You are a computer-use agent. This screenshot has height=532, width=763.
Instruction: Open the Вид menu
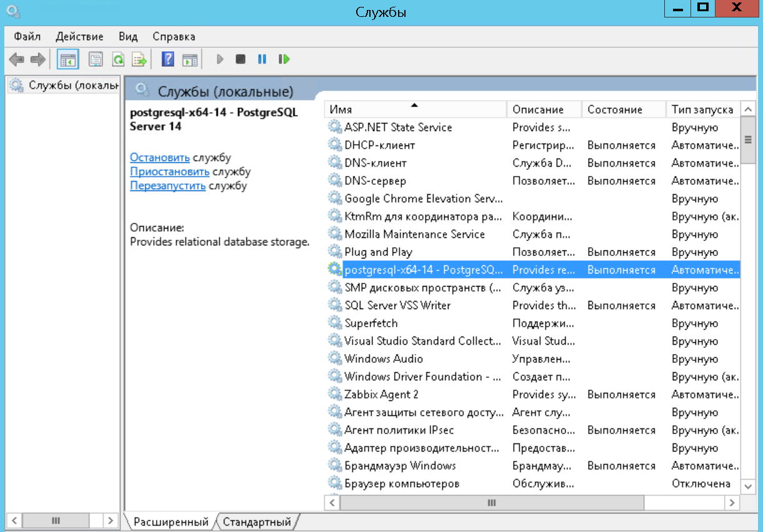[x=127, y=37]
